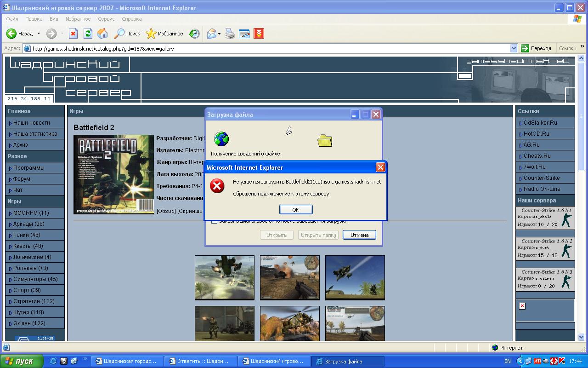Click the Интернет zone globe in status bar
Screen dimensions: 588x368
(x=495, y=348)
